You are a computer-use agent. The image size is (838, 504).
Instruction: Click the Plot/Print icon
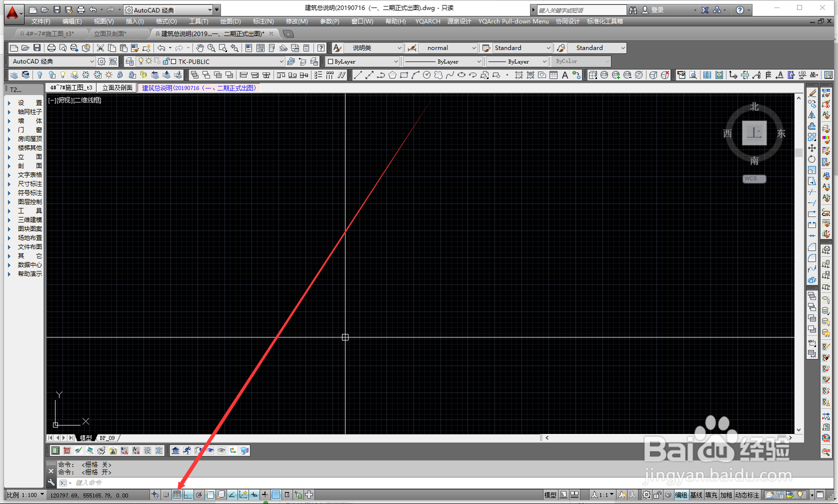point(51,48)
